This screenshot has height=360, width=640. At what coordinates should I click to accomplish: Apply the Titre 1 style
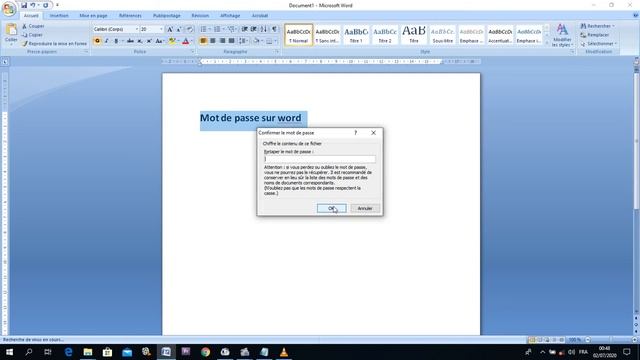[x=356, y=35]
